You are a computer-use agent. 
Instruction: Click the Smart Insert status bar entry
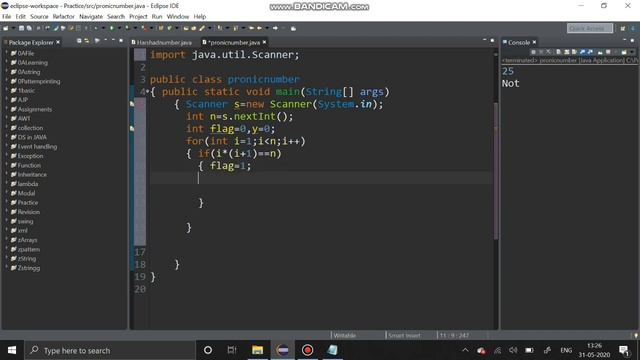(404, 336)
